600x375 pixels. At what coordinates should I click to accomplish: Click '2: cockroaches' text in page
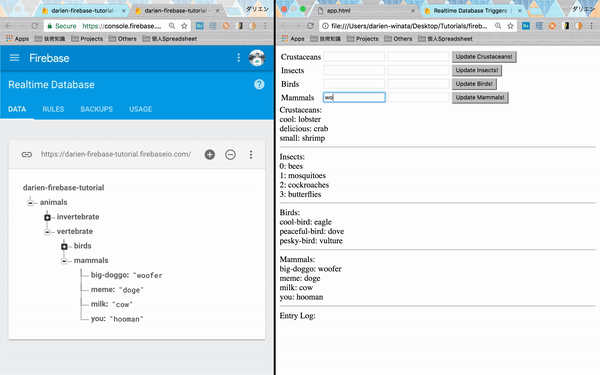[304, 185]
